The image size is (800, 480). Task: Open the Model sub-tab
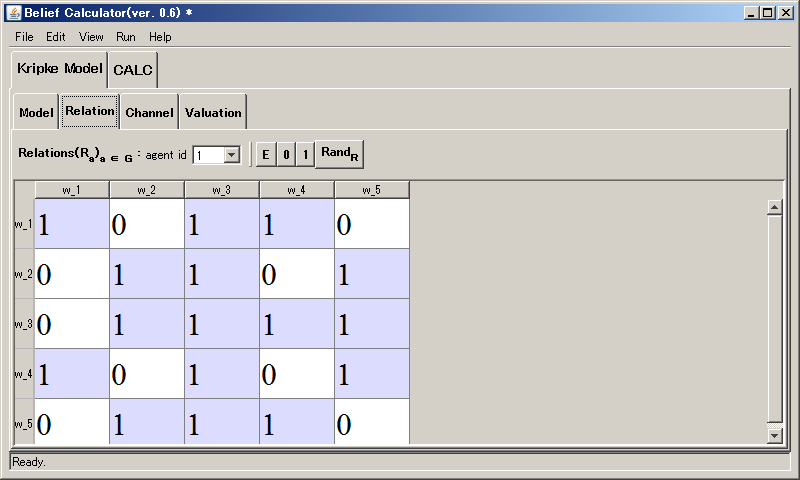(x=36, y=113)
